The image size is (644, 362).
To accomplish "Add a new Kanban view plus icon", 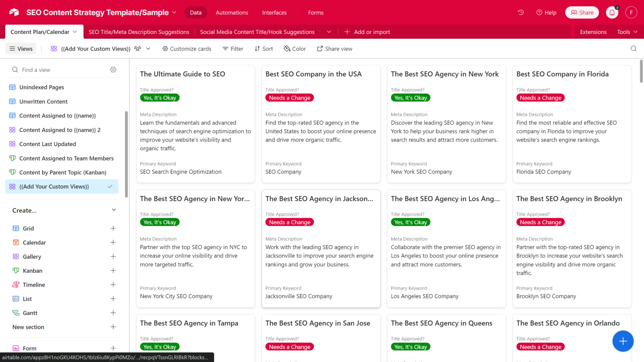I will [113, 271].
